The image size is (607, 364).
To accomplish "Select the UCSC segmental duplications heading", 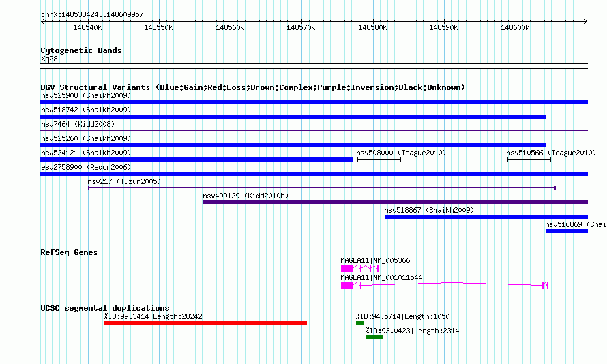I will tap(105, 308).
